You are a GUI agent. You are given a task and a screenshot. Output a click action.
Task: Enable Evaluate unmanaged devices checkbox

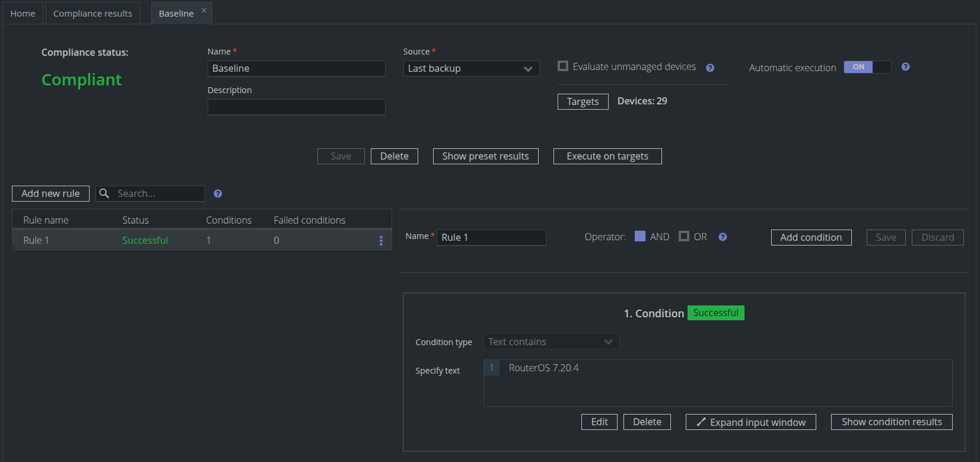click(x=563, y=66)
